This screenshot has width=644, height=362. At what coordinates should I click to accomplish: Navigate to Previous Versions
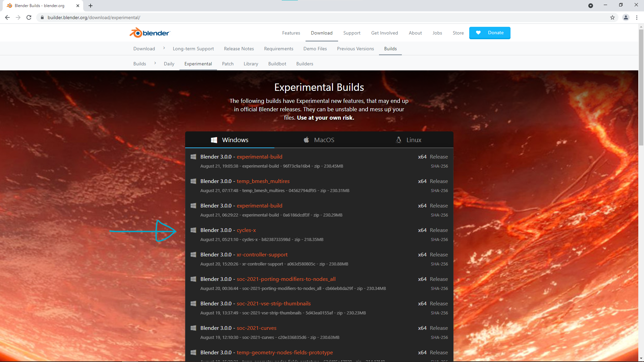point(355,49)
